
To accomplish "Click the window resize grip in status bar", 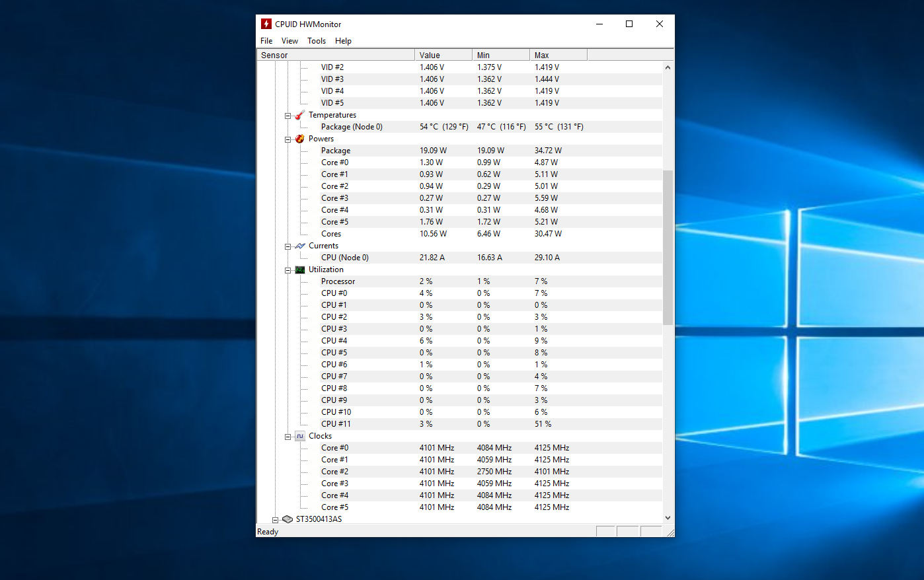I will coord(669,532).
